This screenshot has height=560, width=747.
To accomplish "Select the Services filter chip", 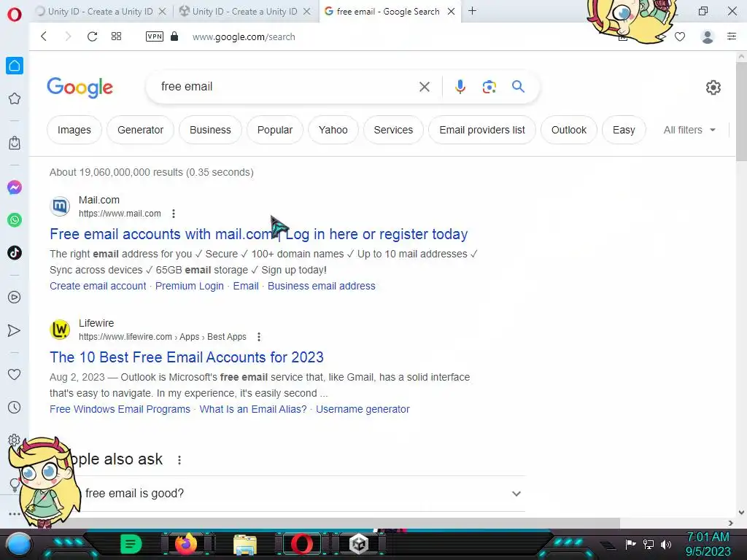I will tap(393, 130).
